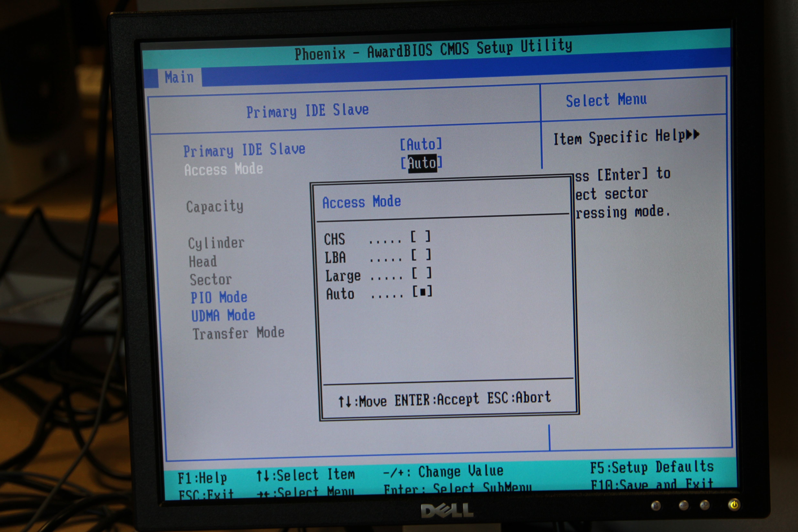The width and height of the screenshot is (798, 532).
Task: Click the Select Menu header
Action: (606, 100)
